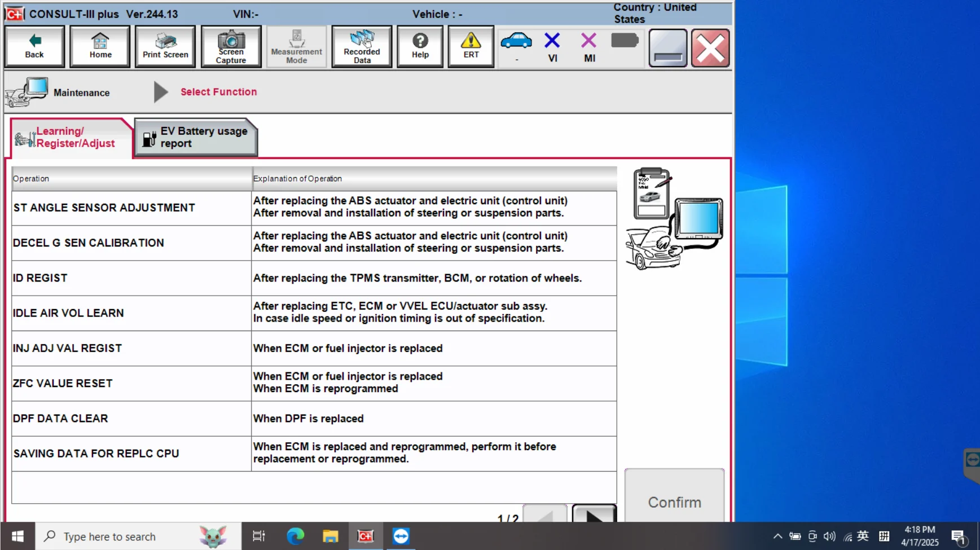Open Recorded Data

click(x=362, y=46)
